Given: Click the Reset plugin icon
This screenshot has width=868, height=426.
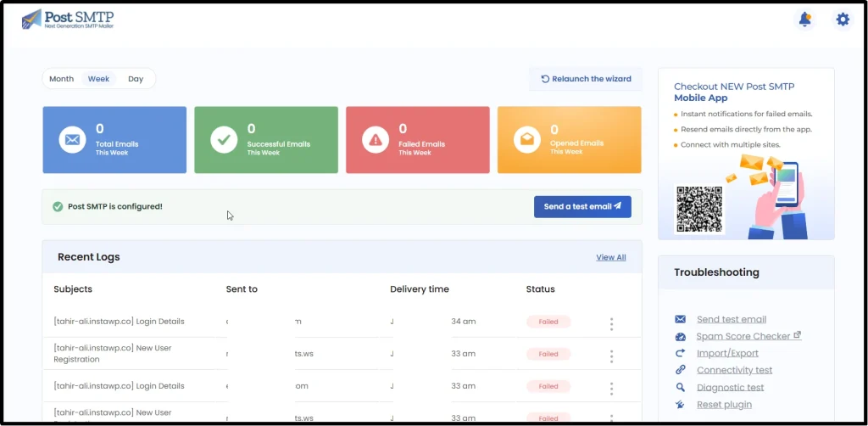Looking at the screenshot, I should pyautogui.click(x=681, y=405).
